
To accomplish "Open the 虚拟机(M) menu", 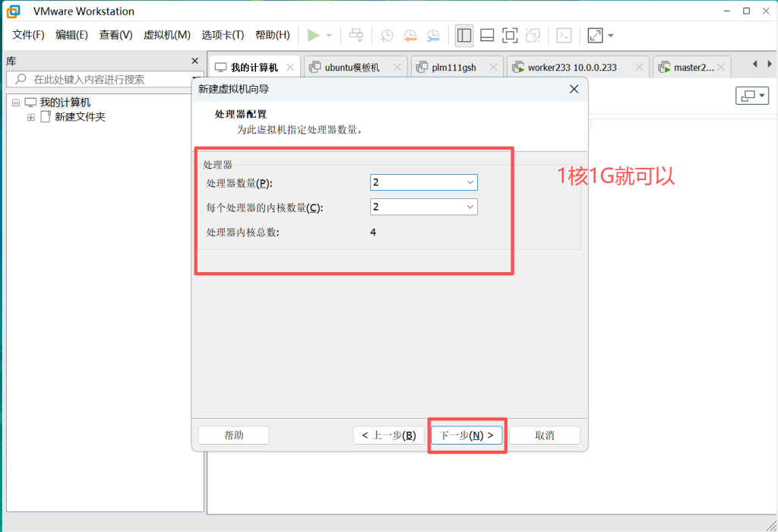I will 166,35.
